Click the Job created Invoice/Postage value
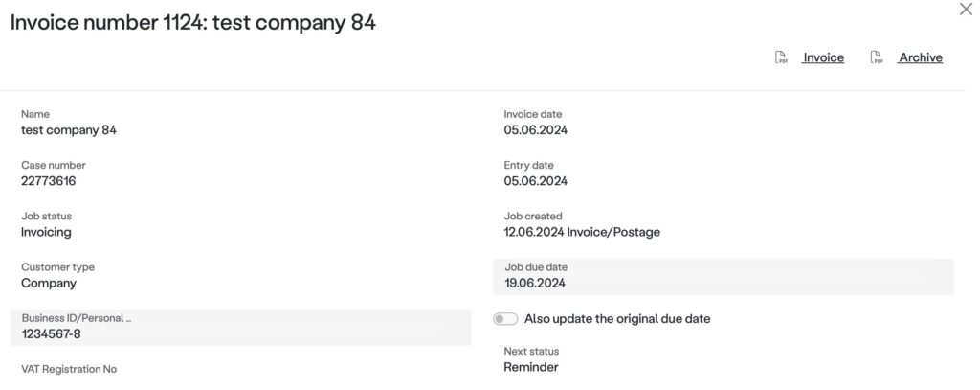The width and height of the screenshot is (980, 390). pos(582,231)
